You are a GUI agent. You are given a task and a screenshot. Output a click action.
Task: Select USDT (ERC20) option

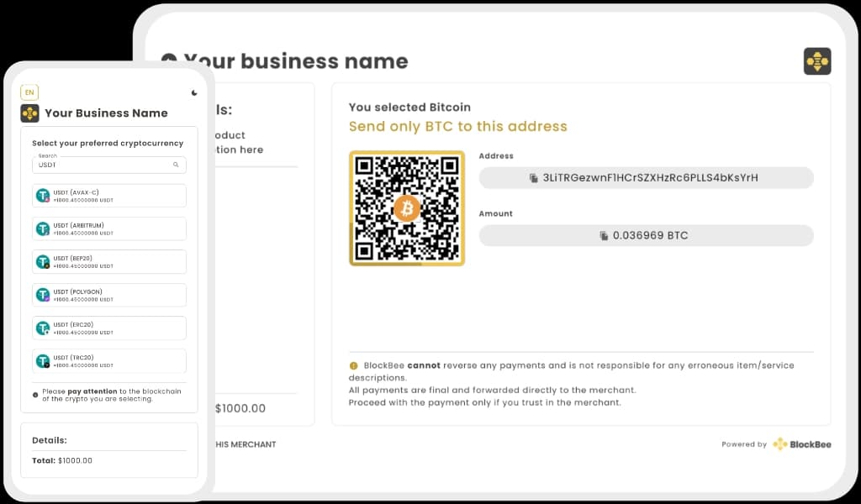tap(109, 328)
